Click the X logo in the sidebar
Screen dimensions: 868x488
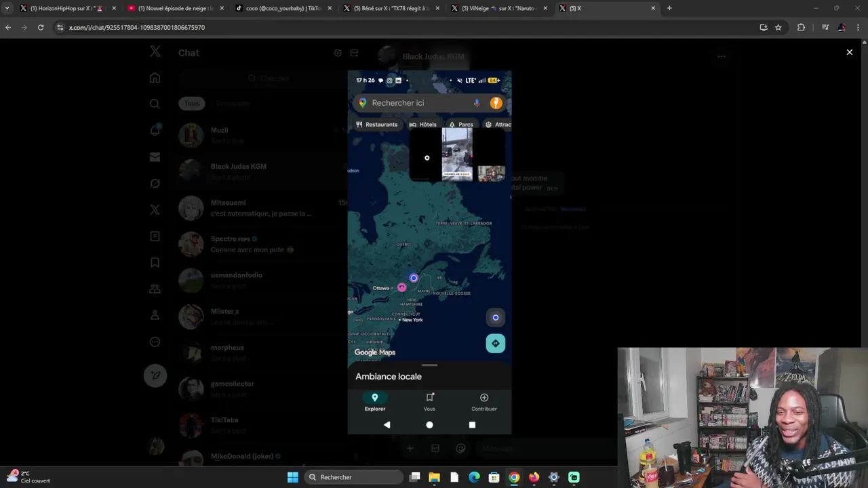155,52
